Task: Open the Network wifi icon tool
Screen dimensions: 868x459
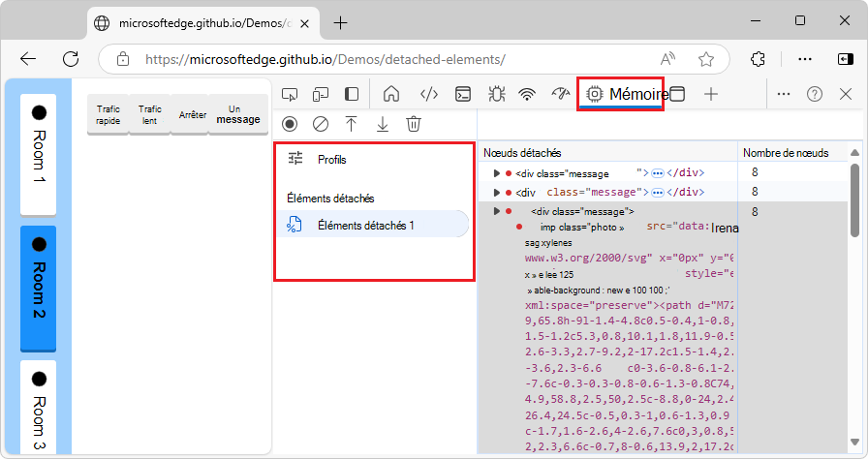Action: pos(527,95)
